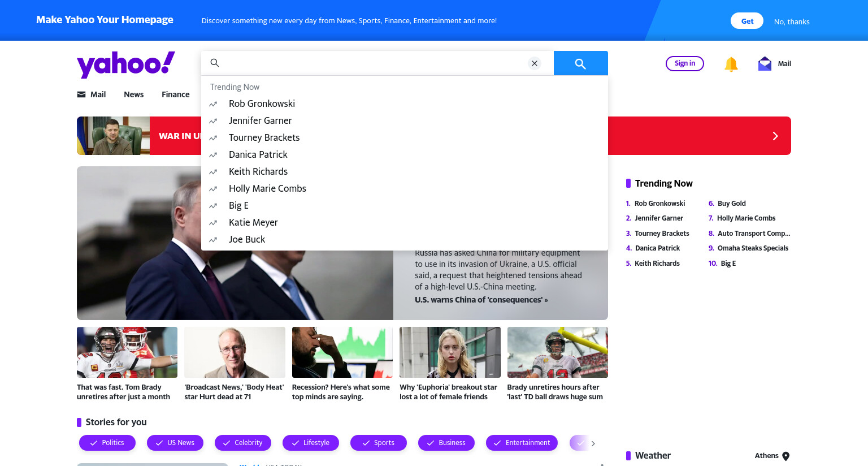Select Katie Meyer search suggestion
Screen dimensions: 868x466
pyautogui.click(x=405, y=222)
